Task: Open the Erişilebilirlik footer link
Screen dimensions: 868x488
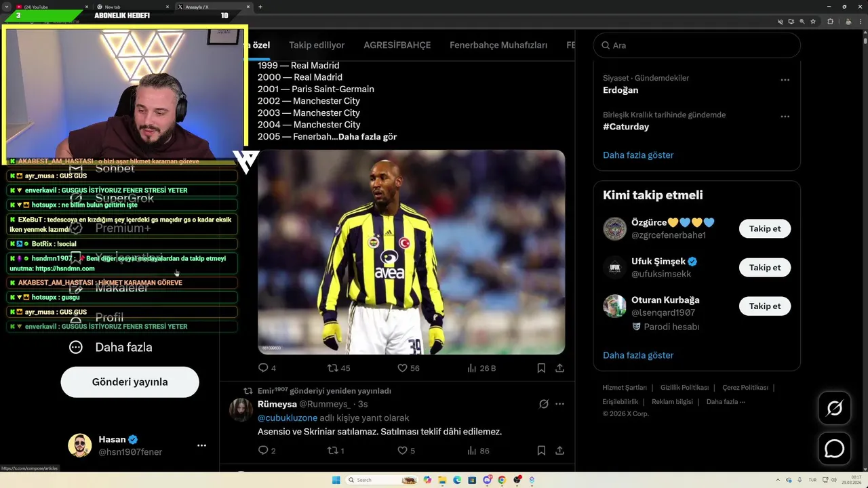Action: 620,401
